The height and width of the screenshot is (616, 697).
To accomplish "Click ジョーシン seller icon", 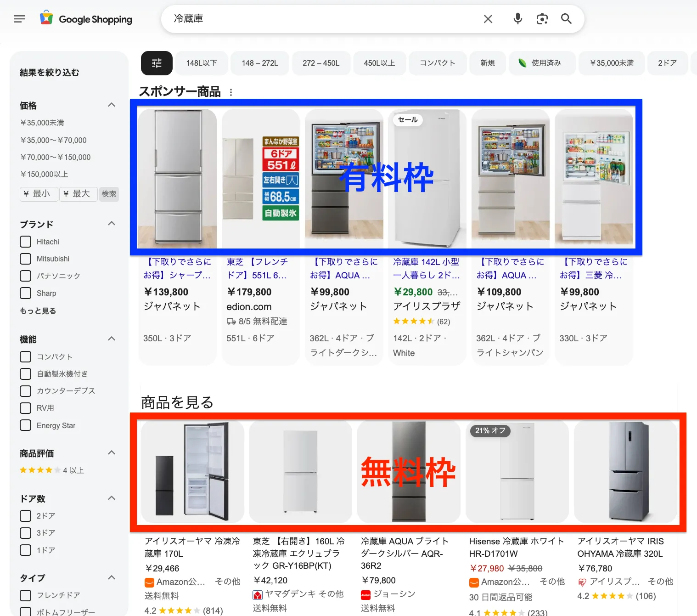I will click(x=366, y=595).
